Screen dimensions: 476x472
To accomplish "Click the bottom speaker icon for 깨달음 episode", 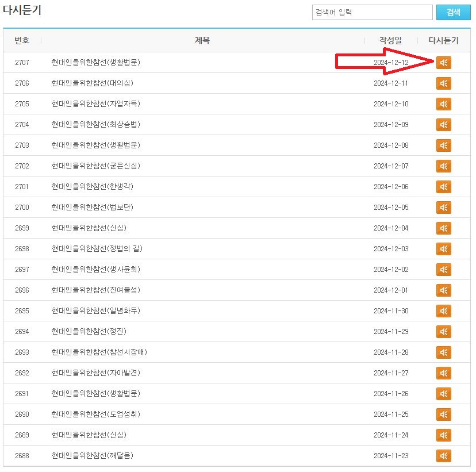I will [443, 455].
